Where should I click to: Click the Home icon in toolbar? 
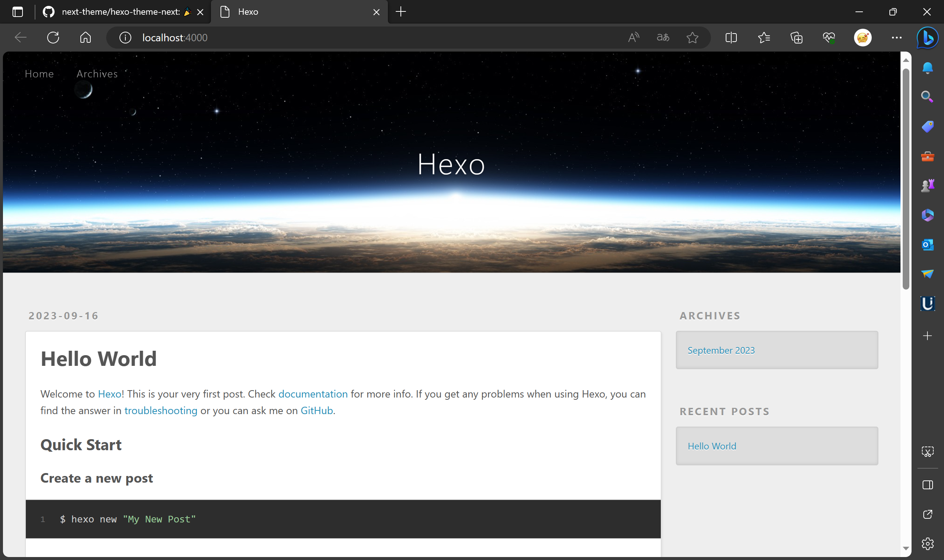click(85, 37)
